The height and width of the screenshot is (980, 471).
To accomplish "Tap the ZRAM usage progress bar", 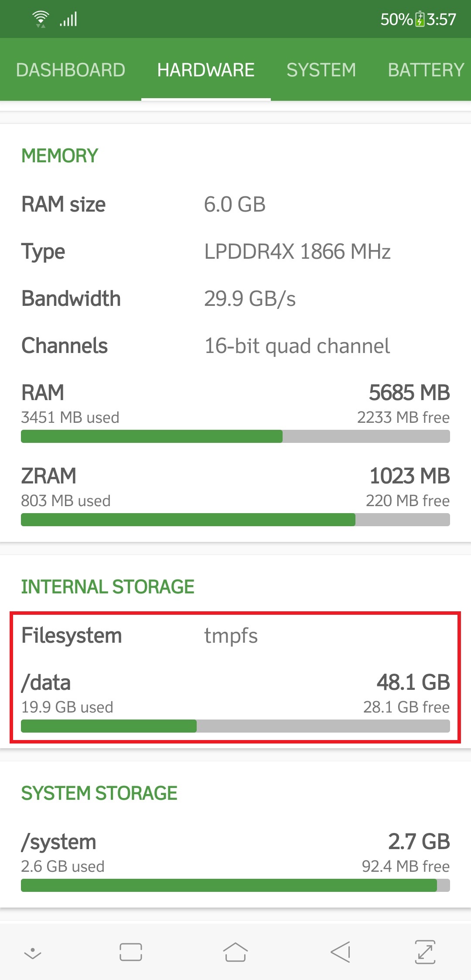I will (235, 520).
